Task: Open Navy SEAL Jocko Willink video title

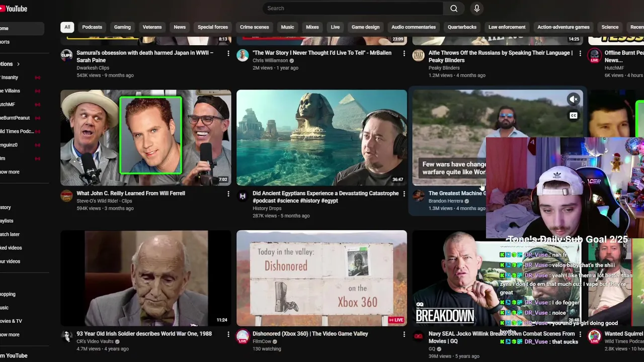Action: tap(502, 337)
